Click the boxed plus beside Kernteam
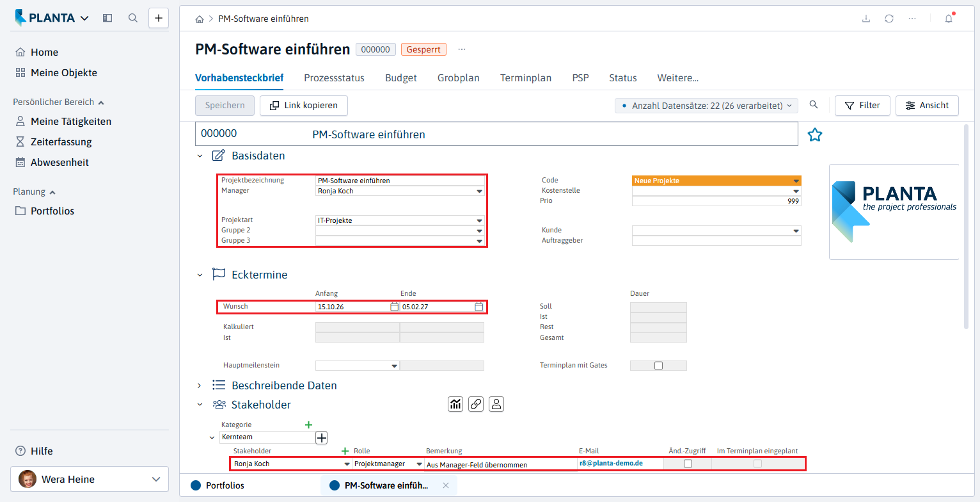Image resolution: width=980 pixels, height=502 pixels. click(x=322, y=437)
